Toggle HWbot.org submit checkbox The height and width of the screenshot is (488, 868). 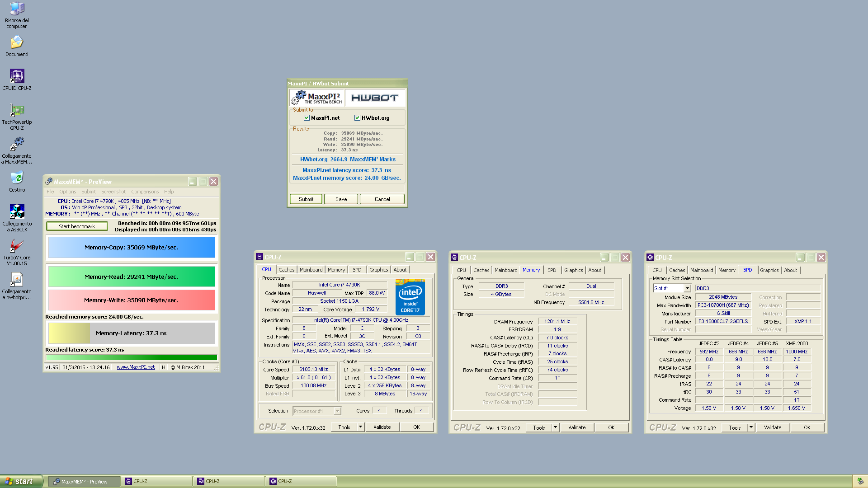358,118
